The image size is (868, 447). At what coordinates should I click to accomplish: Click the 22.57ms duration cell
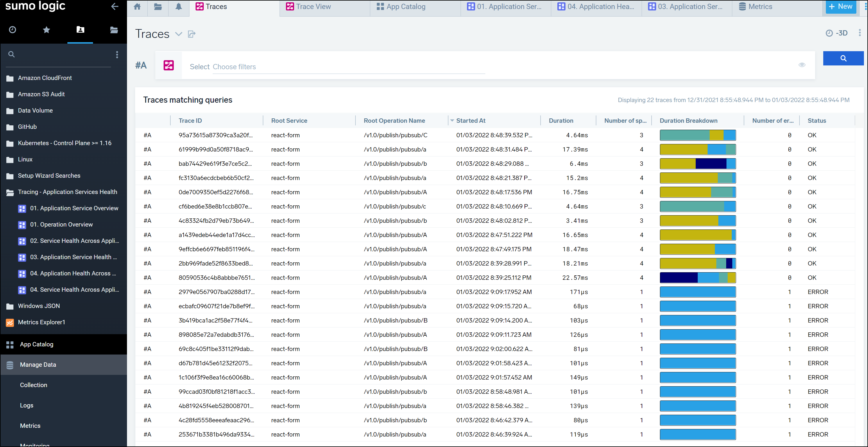pos(575,277)
